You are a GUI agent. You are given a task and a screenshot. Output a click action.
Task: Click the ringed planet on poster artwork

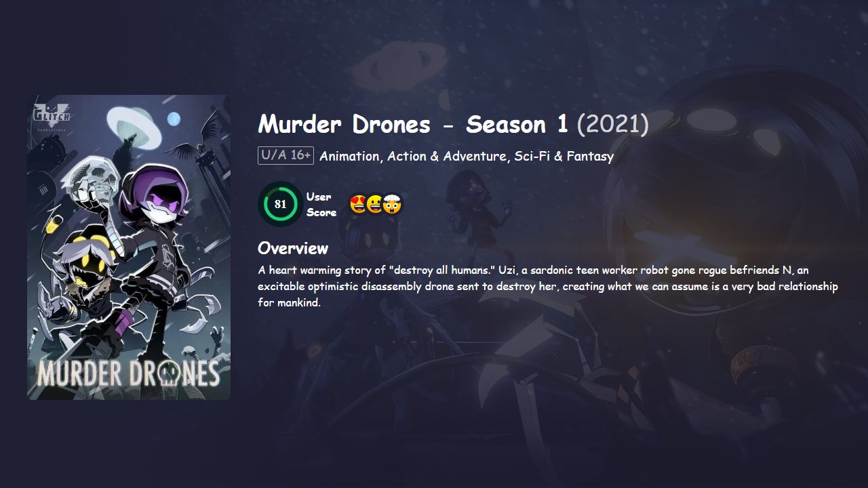coord(135,126)
